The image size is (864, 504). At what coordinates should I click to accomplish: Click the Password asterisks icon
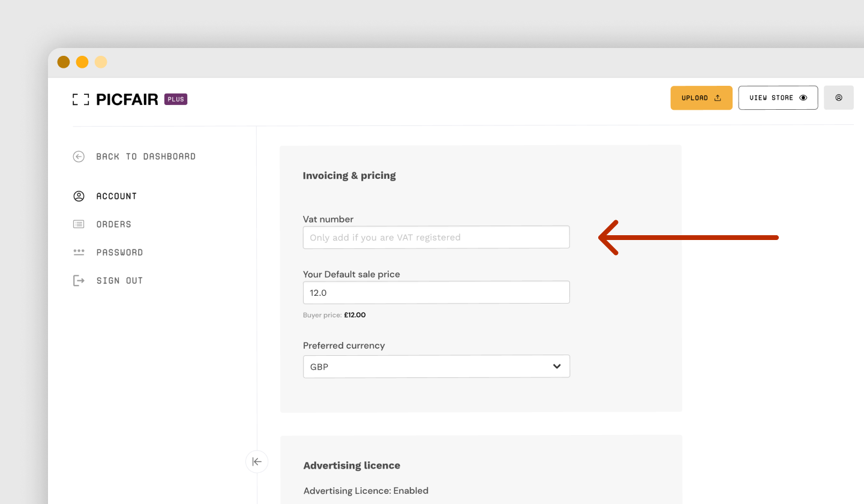point(79,253)
